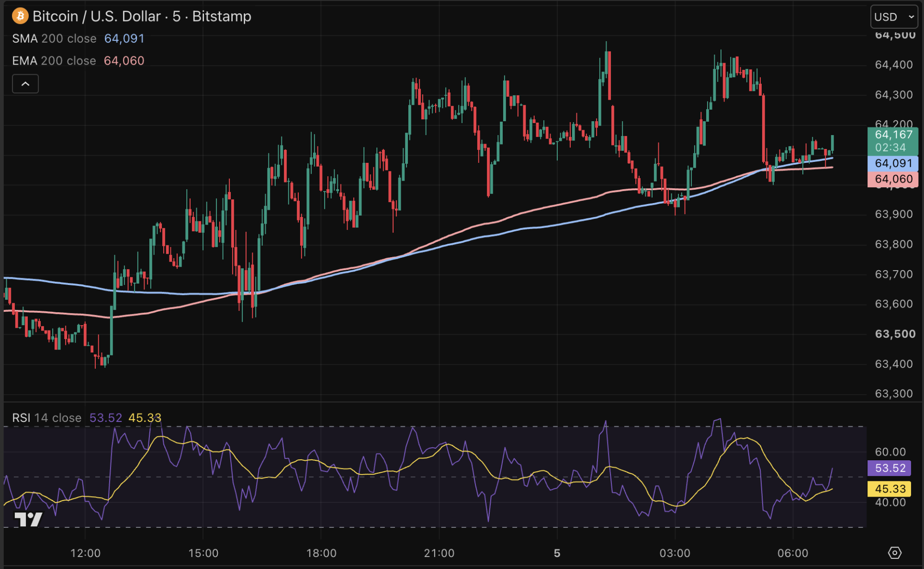
Task: Click the orange Bitcoin symbol icon
Action: coord(20,16)
